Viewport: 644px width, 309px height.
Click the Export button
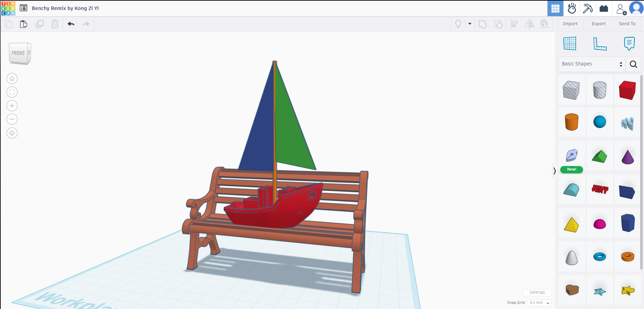pyautogui.click(x=599, y=24)
